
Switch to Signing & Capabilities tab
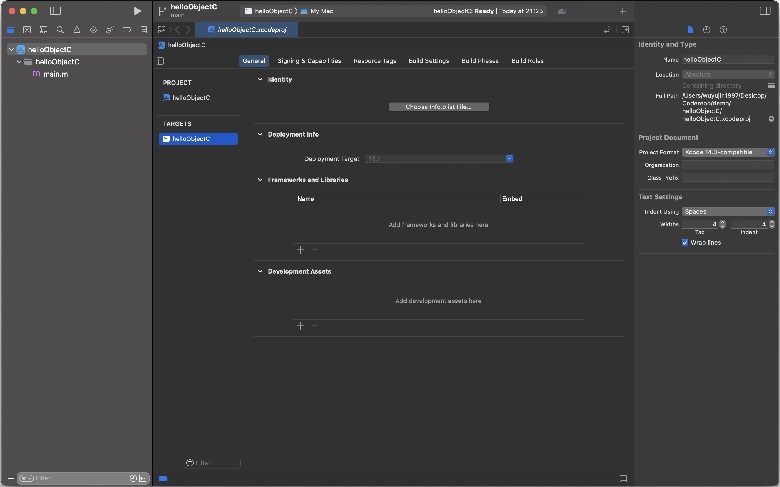pyautogui.click(x=309, y=61)
